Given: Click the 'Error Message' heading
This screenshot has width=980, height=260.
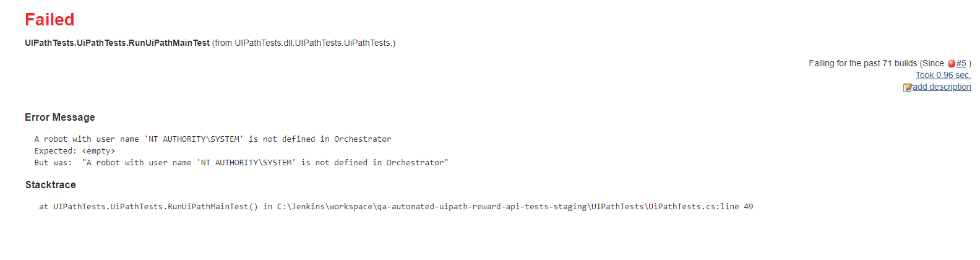Looking at the screenshot, I should pyautogui.click(x=60, y=117).
